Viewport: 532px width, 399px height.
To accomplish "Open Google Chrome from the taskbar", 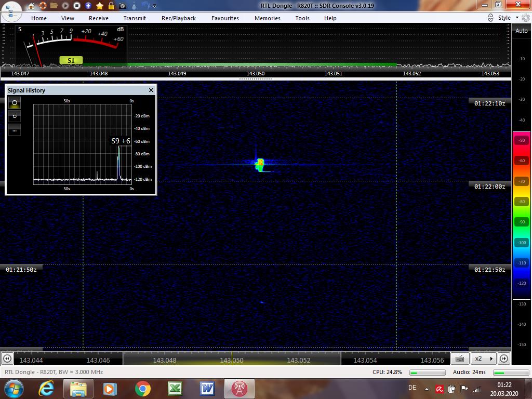I will [x=142, y=389].
